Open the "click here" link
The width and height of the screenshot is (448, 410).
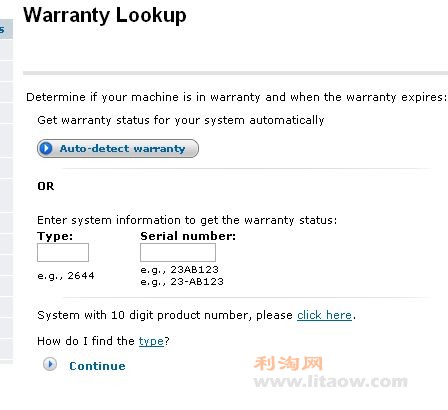tap(324, 315)
